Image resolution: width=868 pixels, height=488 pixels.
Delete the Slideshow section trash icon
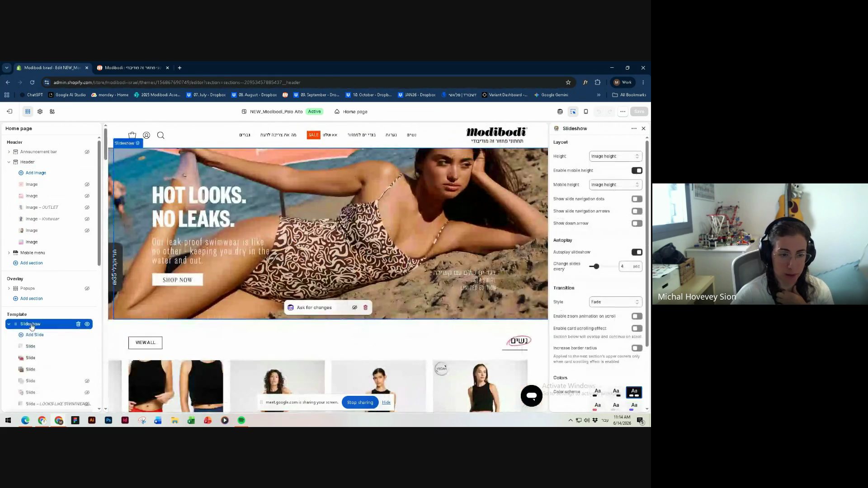(78, 324)
